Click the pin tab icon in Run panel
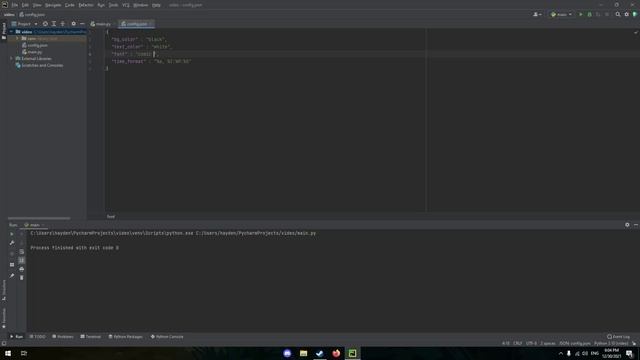The width and height of the screenshot is (640, 360). tap(12, 276)
